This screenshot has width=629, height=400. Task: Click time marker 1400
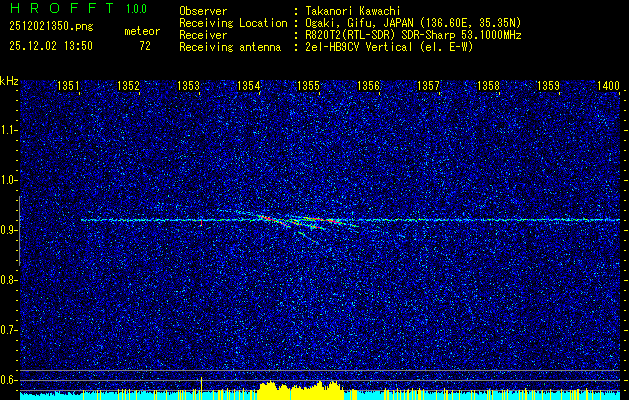(x=609, y=86)
